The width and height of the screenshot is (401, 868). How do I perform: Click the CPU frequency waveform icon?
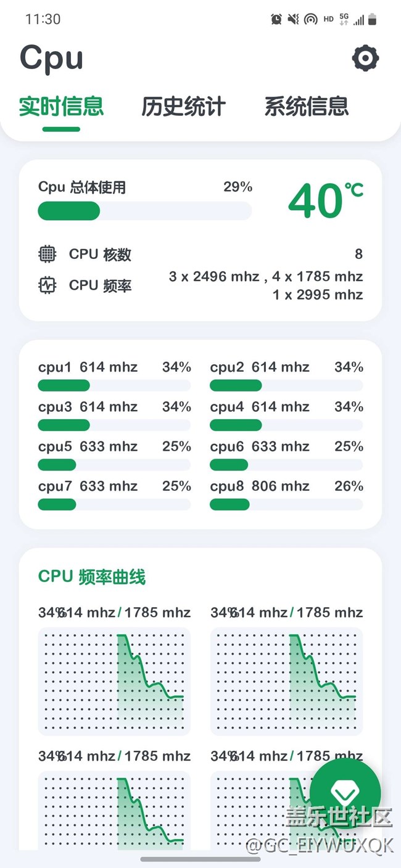click(47, 285)
